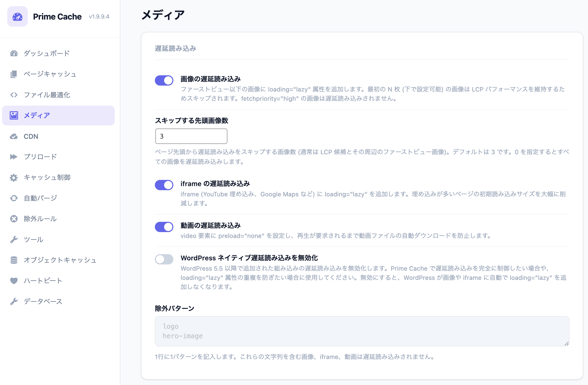This screenshot has height=385, width=588.
Task: Disable the 画像の遅延読み込み toggle
Action: pos(164,80)
